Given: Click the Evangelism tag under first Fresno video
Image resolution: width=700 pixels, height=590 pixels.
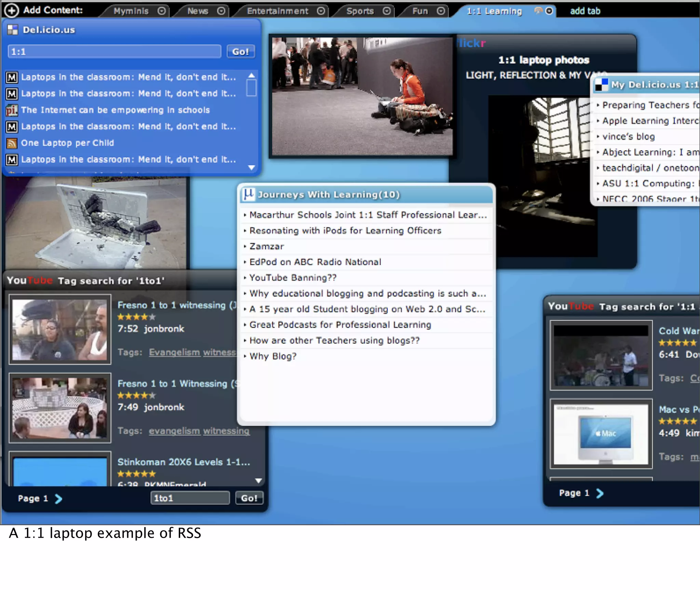Looking at the screenshot, I should (x=174, y=352).
